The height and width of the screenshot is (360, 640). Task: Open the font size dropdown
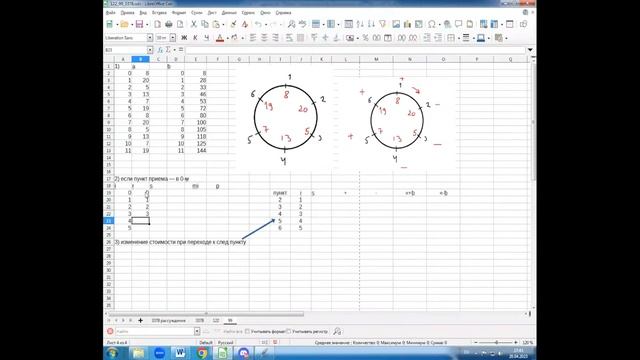pyautogui.click(x=173, y=38)
